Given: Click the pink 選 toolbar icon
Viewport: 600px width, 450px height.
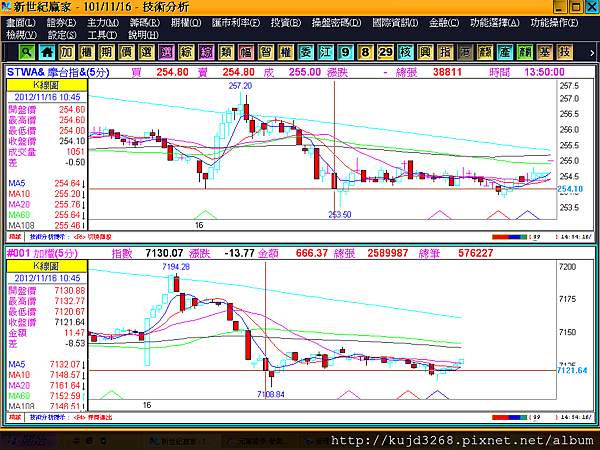Looking at the screenshot, I should [166, 52].
